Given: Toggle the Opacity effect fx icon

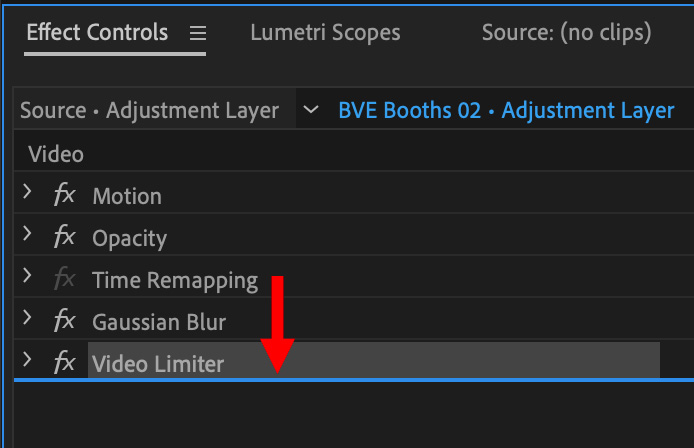Looking at the screenshot, I should click(64, 236).
